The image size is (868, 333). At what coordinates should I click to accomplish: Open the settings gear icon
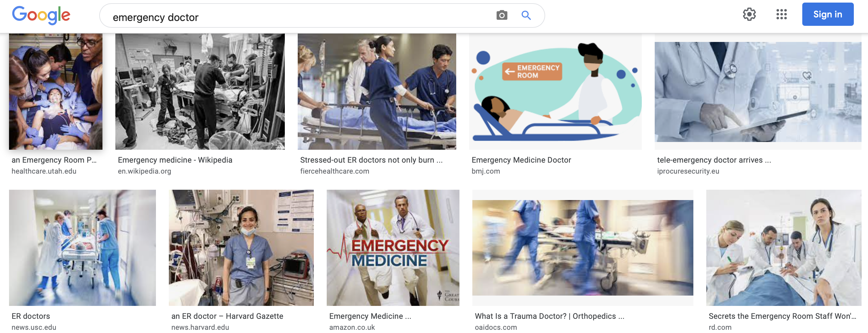[x=749, y=14]
